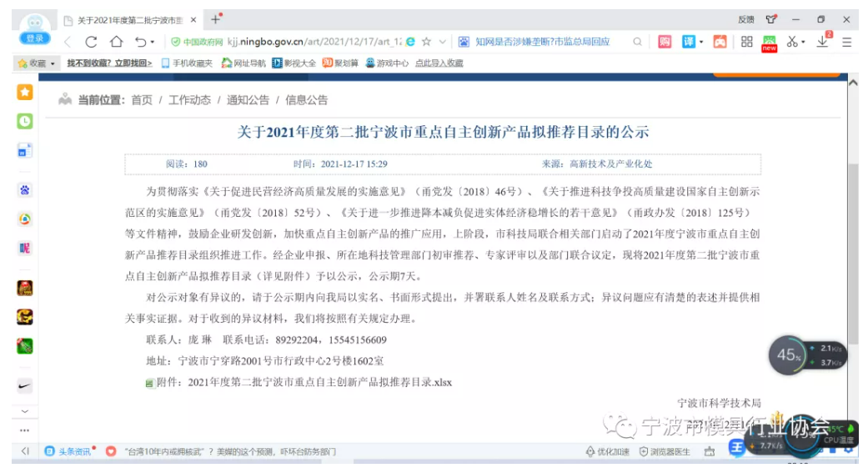Image resolution: width=868 pixels, height=473 pixels.
Task: Open the apps grid icon in toolbar
Action: point(746,42)
